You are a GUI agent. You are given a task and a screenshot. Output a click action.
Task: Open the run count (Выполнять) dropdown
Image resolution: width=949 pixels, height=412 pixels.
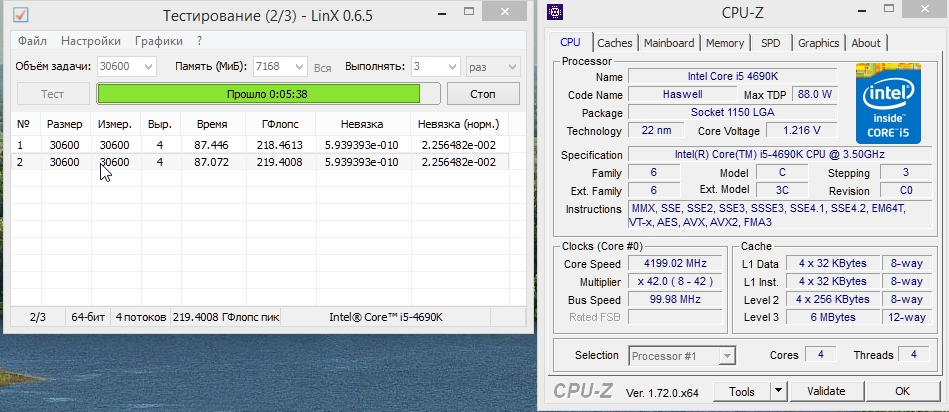[450, 66]
